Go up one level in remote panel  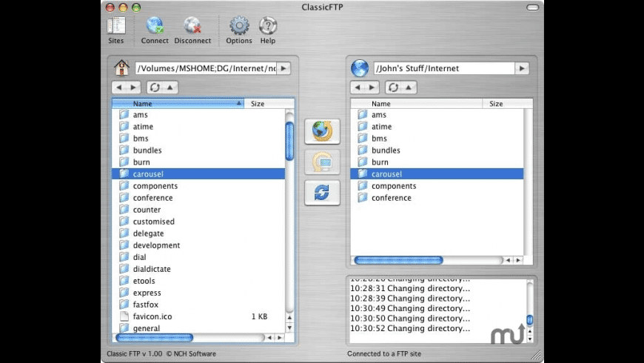(409, 87)
